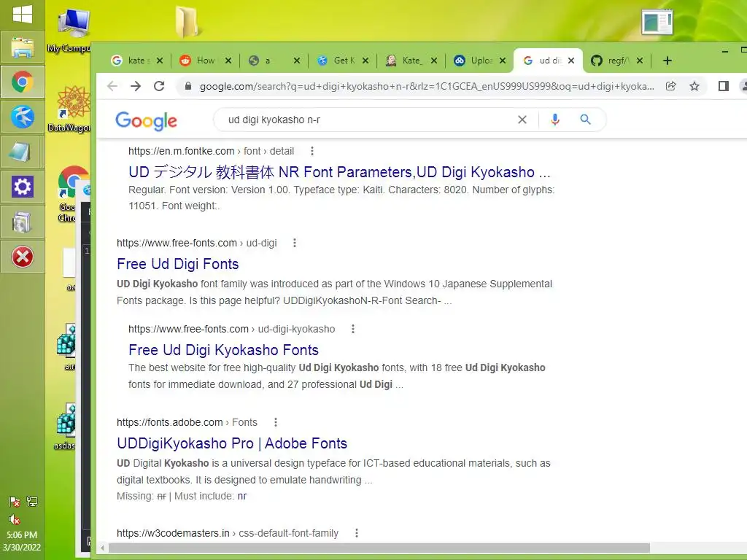This screenshot has width=747, height=560.
Task: Open a new browser tab
Action: [667, 61]
